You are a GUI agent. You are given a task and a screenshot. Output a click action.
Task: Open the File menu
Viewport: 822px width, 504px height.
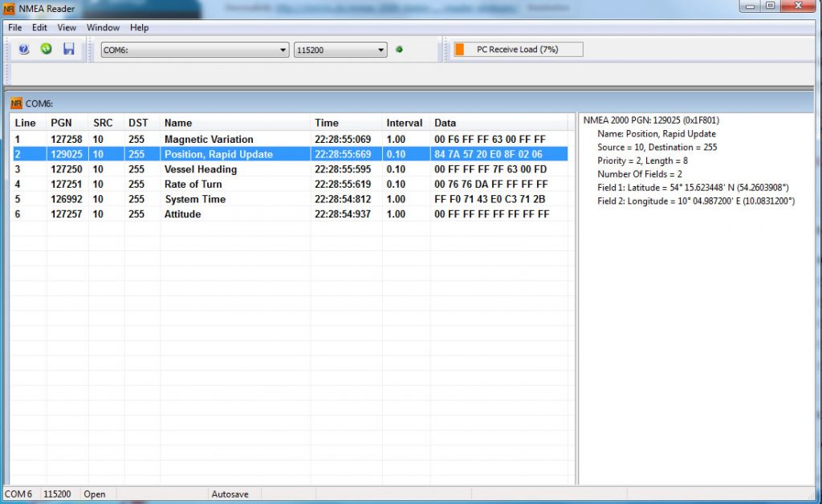(x=14, y=27)
